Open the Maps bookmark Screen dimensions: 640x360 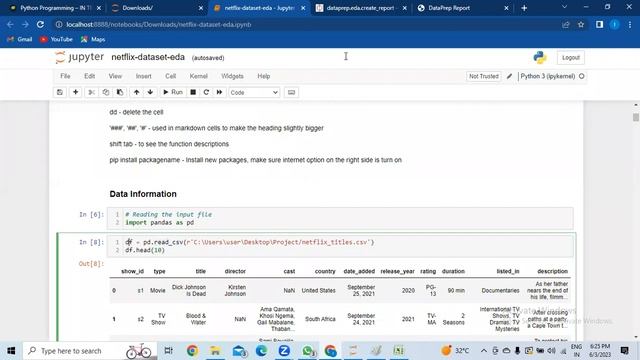click(93, 40)
